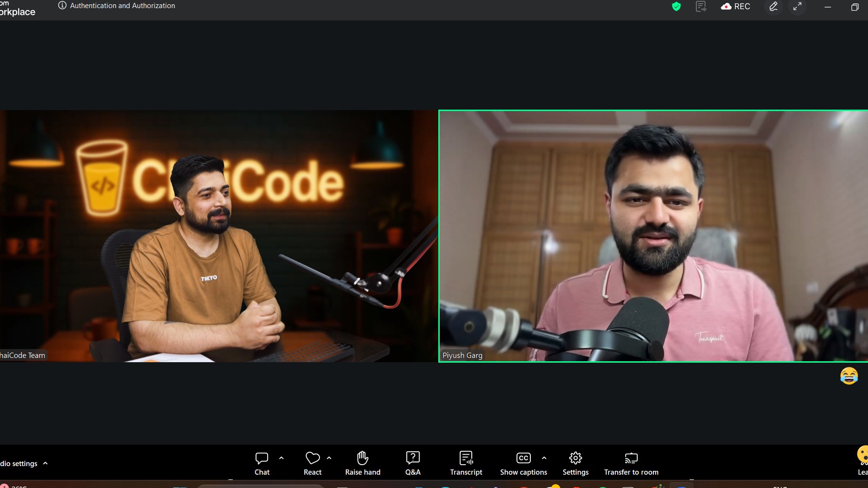The image size is (868, 488).
Task: Raise hand in the meeting
Action: pos(363,463)
